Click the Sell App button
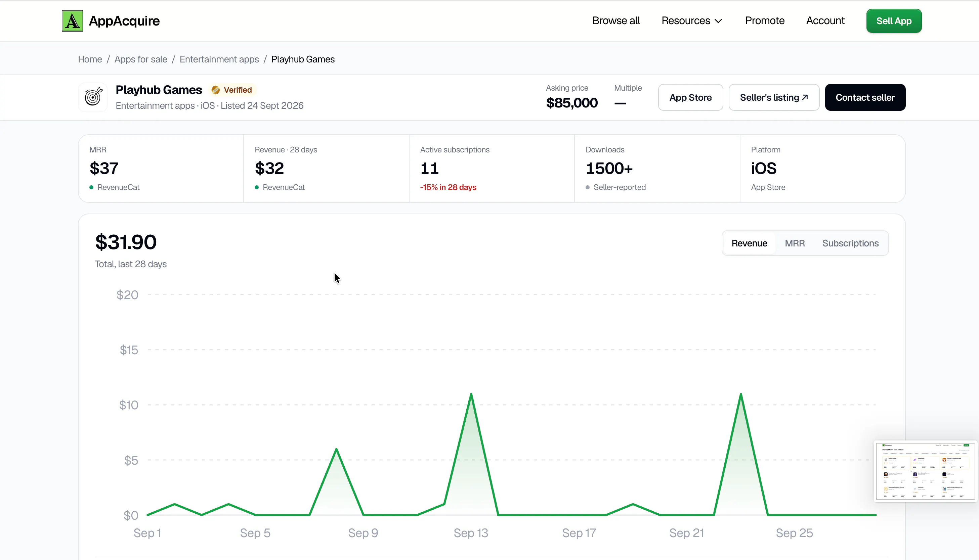 tap(894, 21)
